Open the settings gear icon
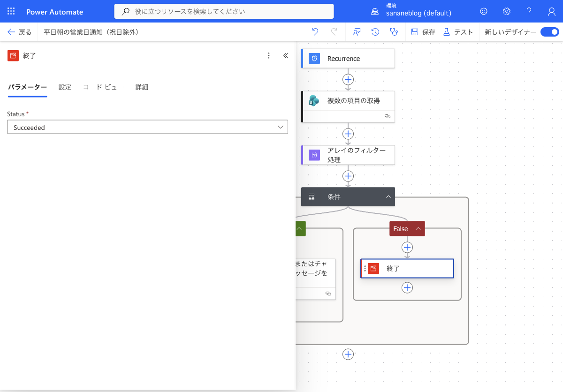Screen dimensions: 563x392 coord(507,11)
